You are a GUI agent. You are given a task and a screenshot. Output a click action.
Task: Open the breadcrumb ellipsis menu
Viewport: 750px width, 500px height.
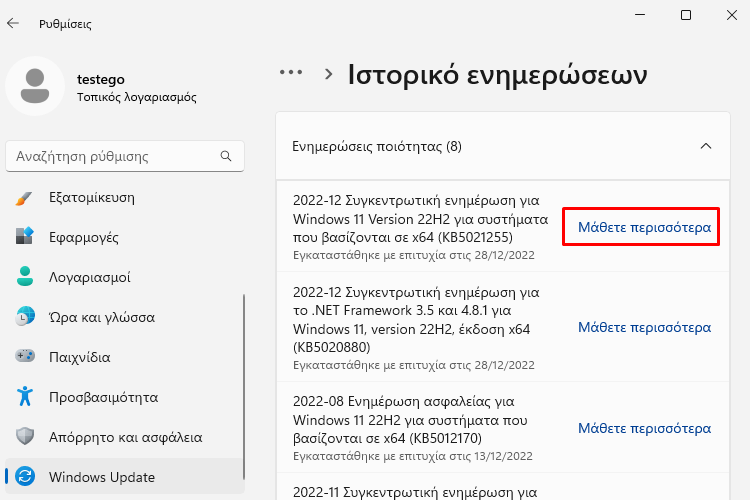click(x=291, y=73)
